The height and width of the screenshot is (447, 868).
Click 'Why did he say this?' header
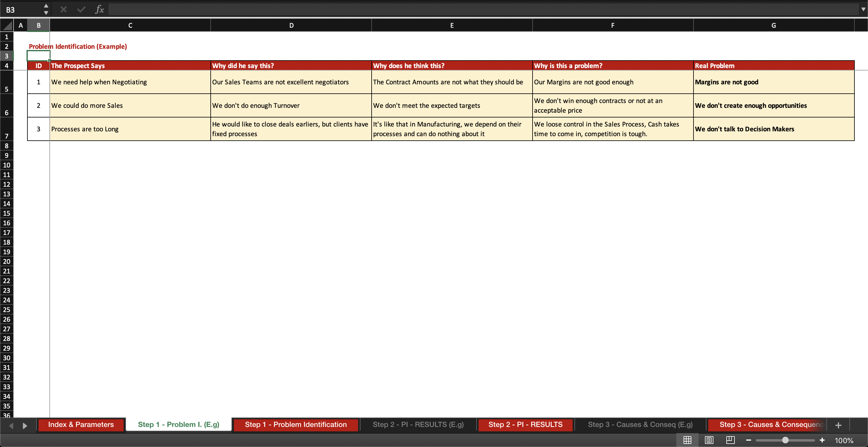click(x=291, y=66)
